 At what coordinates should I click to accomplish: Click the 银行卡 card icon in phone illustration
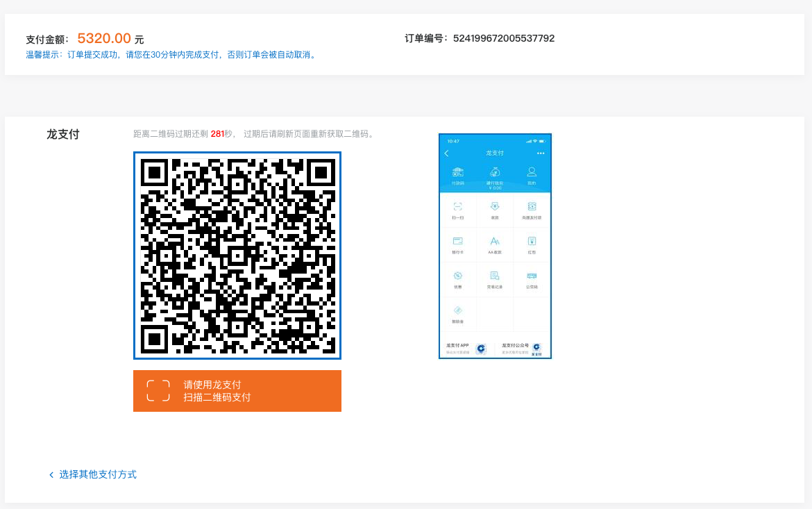pos(458,241)
